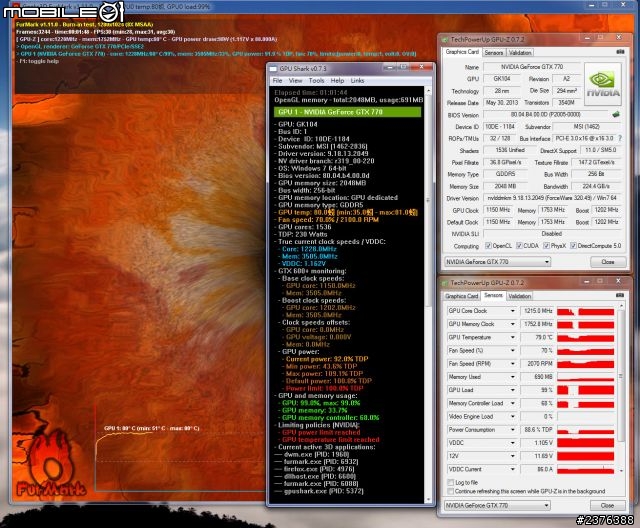The height and width of the screenshot is (528, 640).
Task: Open Fan Speed (%) sensor dropdown
Action: click(513, 351)
